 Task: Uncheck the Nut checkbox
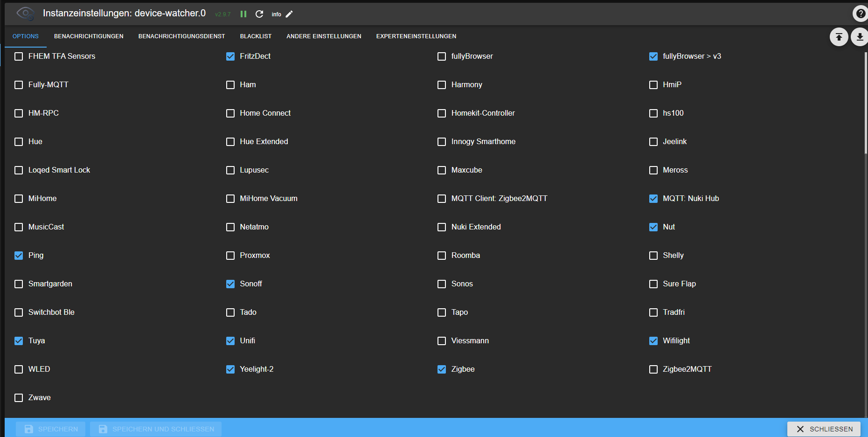653,227
